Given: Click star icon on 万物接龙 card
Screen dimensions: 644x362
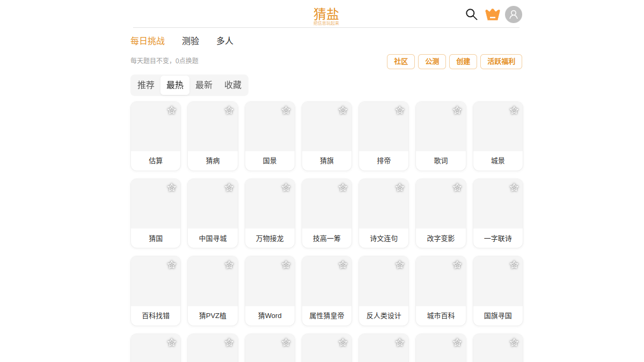Looking at the screenshot, I should pyautogui.click(x=286, y=188).
